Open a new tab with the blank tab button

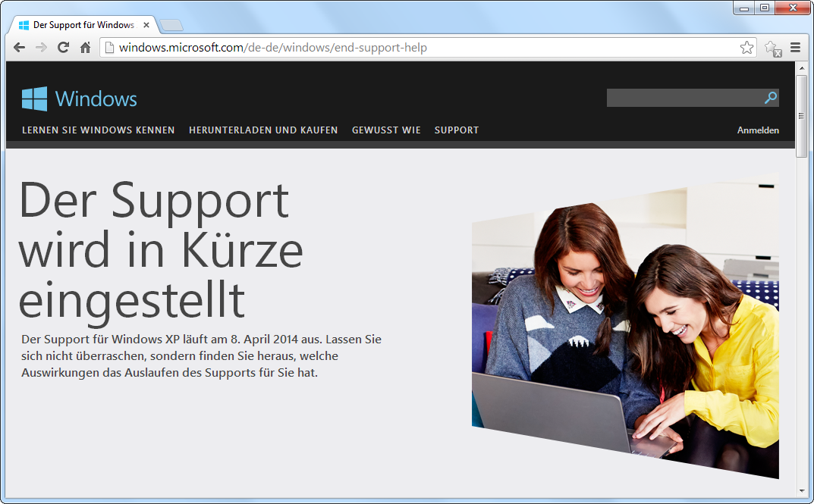[171, 25]
